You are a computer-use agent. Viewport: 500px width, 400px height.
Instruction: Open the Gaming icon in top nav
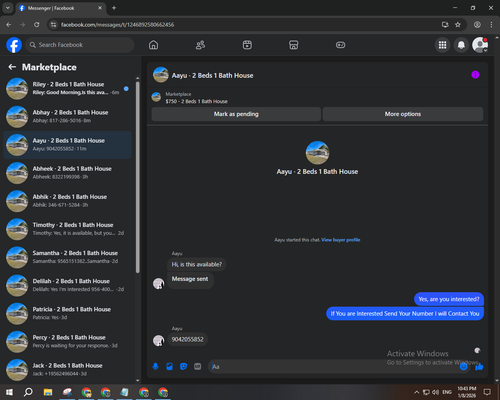tap(340, 45)
